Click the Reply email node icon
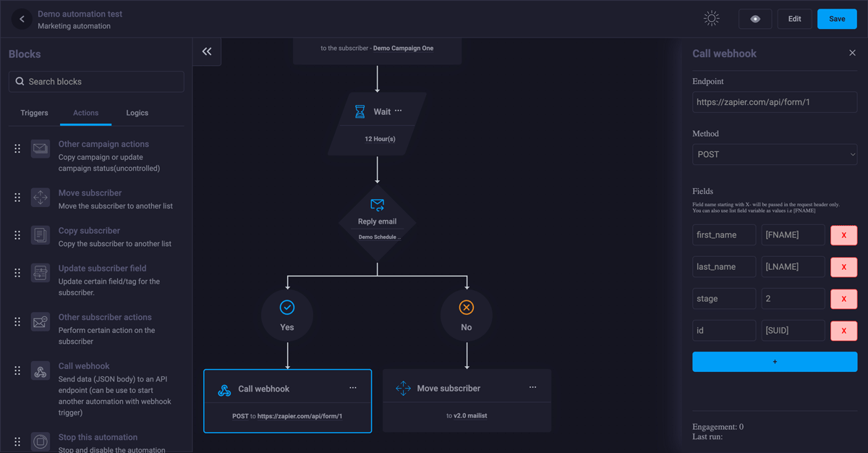 click(377, 206)
